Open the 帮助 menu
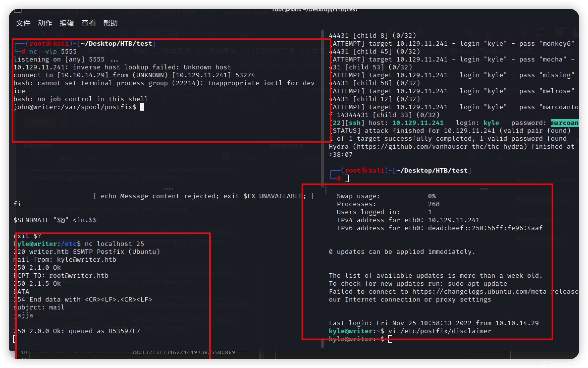 110,23
